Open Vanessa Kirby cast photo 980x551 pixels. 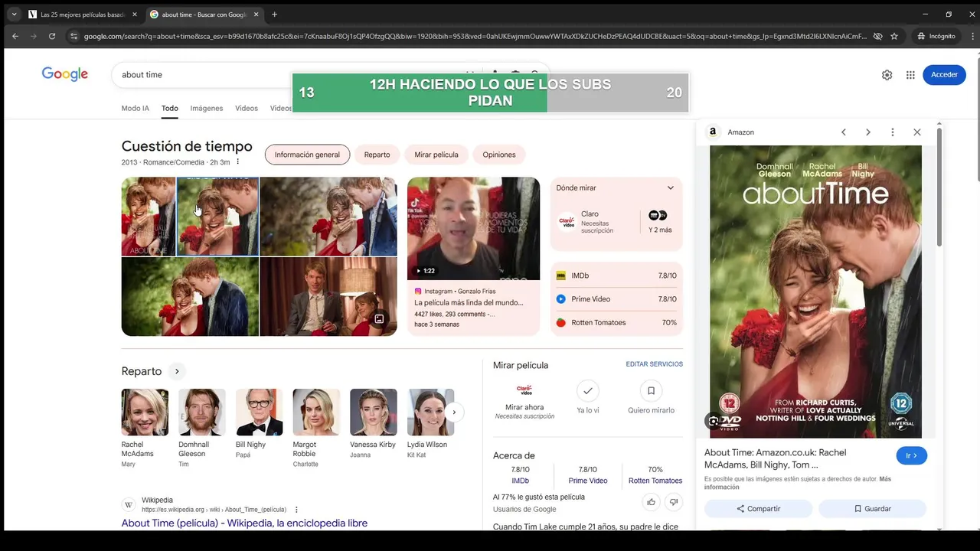tap(374, 412)
